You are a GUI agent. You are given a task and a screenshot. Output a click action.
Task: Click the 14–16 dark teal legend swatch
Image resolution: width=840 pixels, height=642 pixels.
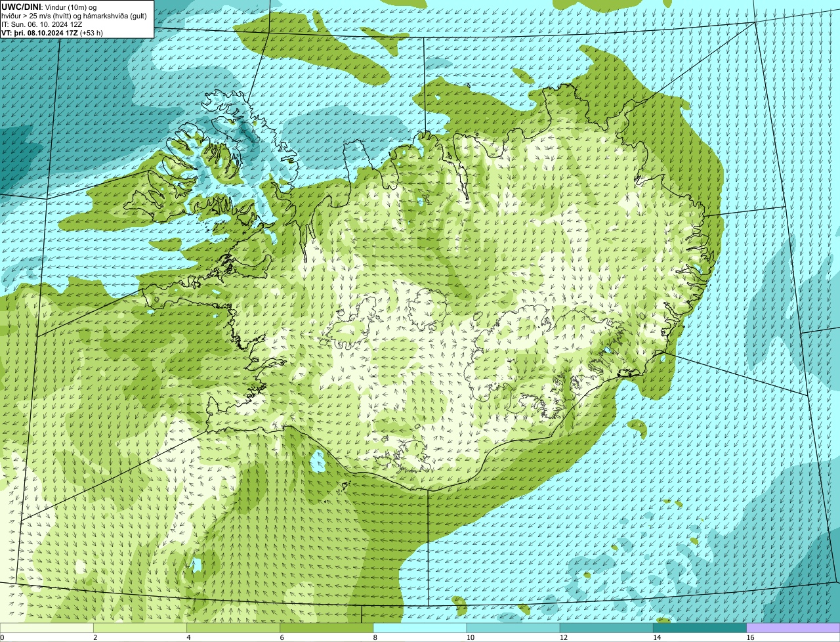(700, 628)
